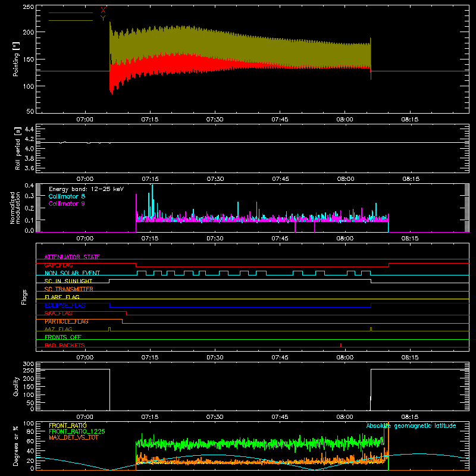Click the 07:30 label under the Pointing plot

[x=215, y=120]
